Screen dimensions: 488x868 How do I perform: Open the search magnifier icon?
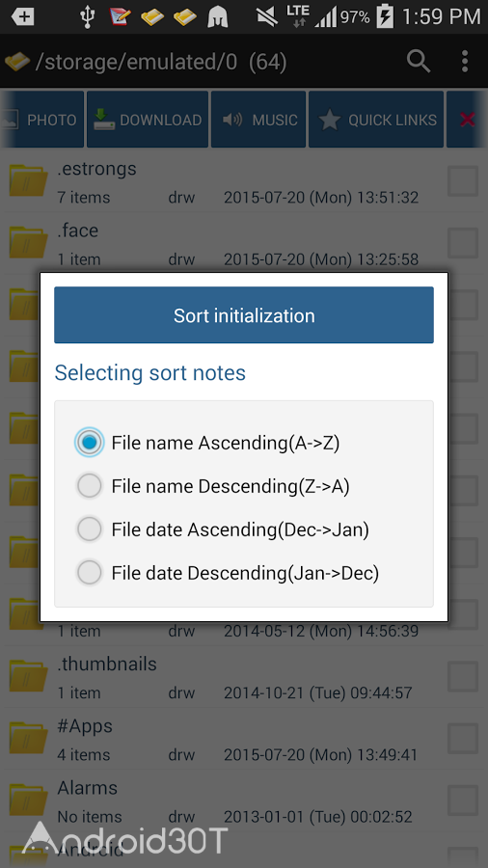[x=419, y=62]
